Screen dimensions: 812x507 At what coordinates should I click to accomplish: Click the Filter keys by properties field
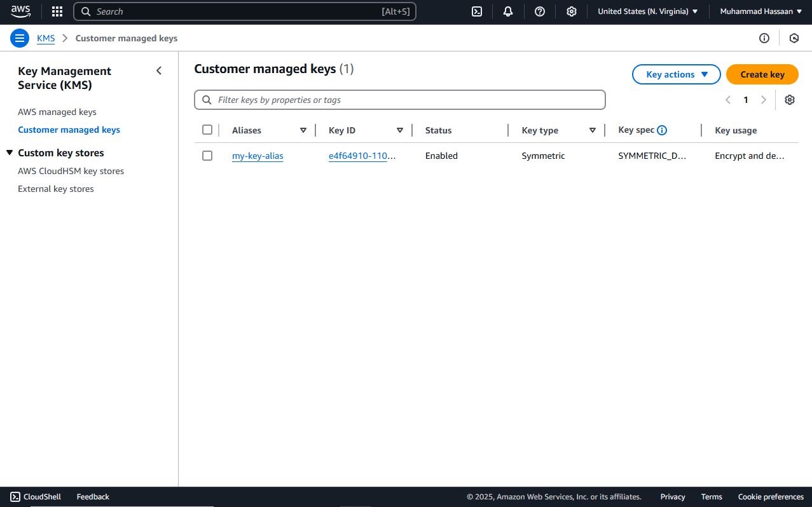400,100
